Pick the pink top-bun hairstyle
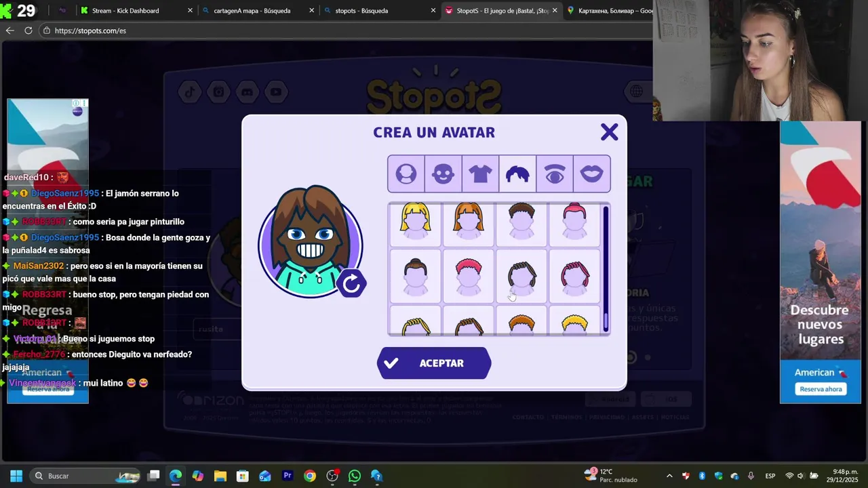This screenshot has height=488, width=868. point(574,222)
